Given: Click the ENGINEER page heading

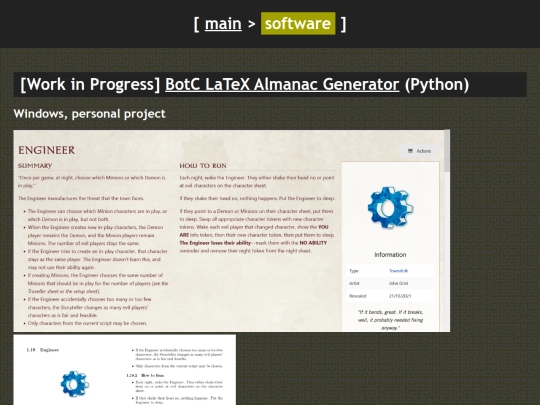Looking at the screenshot, I should pyautogui.click(x=46, y=150).
